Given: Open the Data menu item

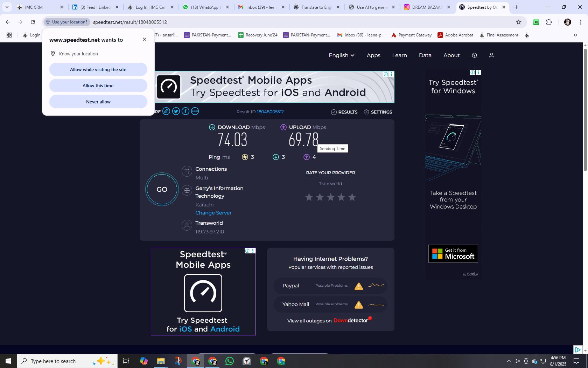Looking at the screenshot, I should [425, 55].
